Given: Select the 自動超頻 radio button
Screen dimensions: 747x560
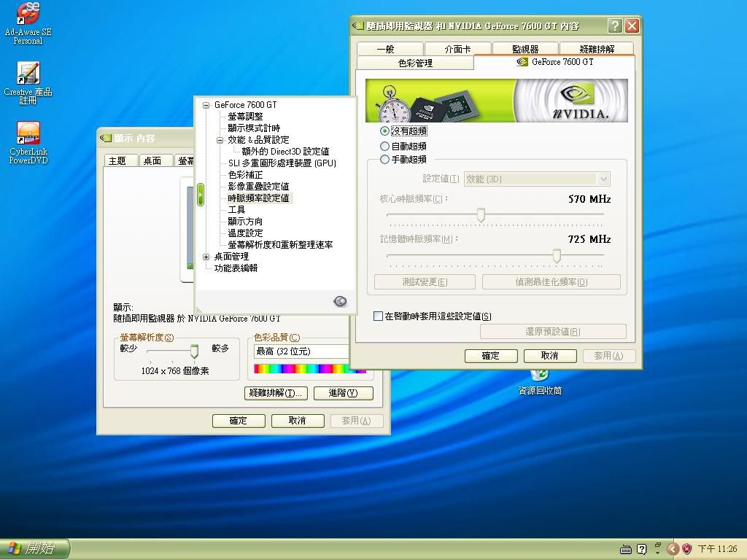Looking at the screenshot, I should 385,146.
